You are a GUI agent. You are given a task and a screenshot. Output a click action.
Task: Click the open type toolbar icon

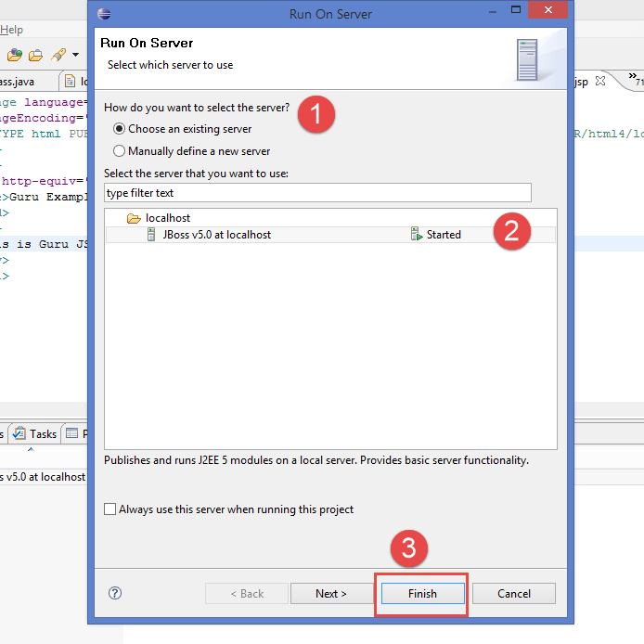pos(15,56)
